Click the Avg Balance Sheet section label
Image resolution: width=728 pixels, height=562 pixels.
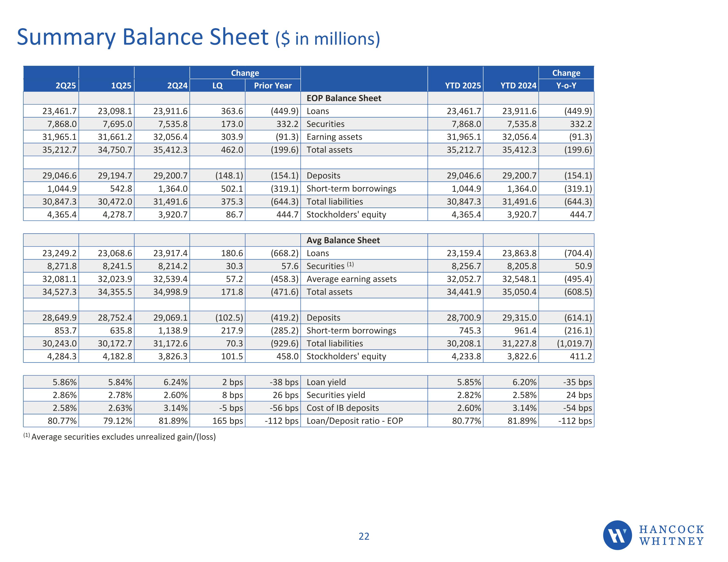pos(343,241)
